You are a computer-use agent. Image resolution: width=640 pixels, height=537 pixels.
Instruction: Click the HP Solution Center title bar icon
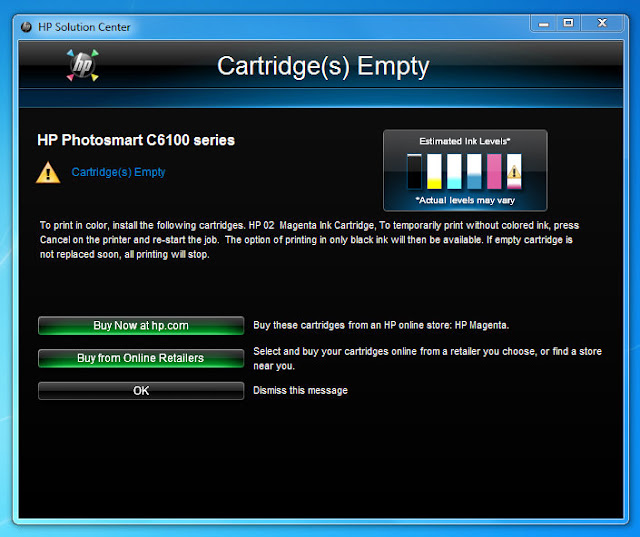tap(27, 27)
